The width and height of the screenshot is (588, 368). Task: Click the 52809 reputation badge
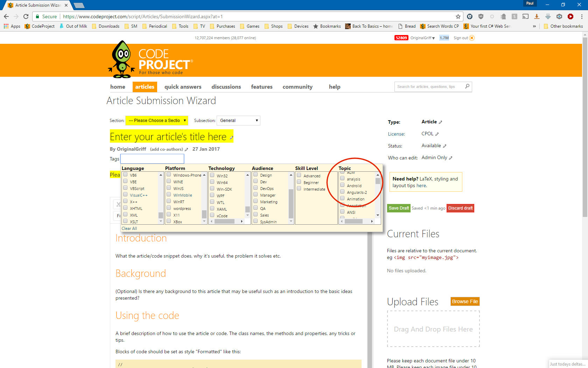[x=401, y=38]
